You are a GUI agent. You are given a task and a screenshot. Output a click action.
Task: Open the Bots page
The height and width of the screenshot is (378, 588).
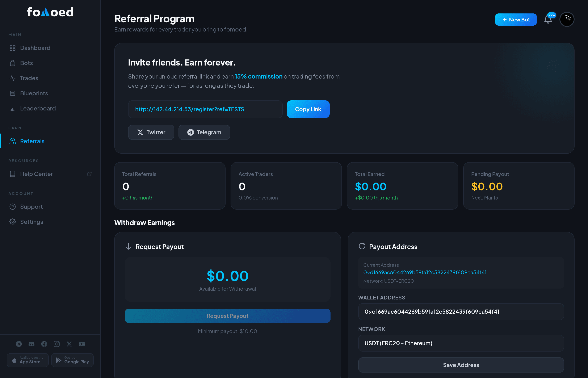(x=50, y=63)
